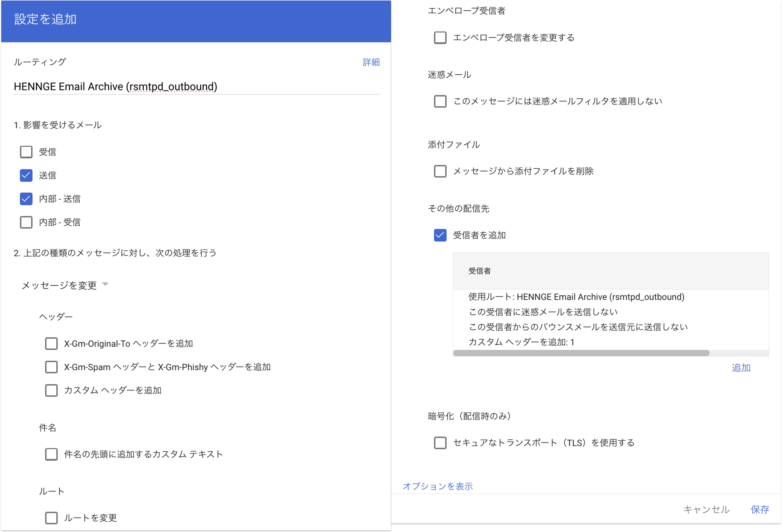The width and height of the screenshot is (782, 532).
Task: Tick エンベロープ受信者を変更する checkbox
Action: (440, 38)
